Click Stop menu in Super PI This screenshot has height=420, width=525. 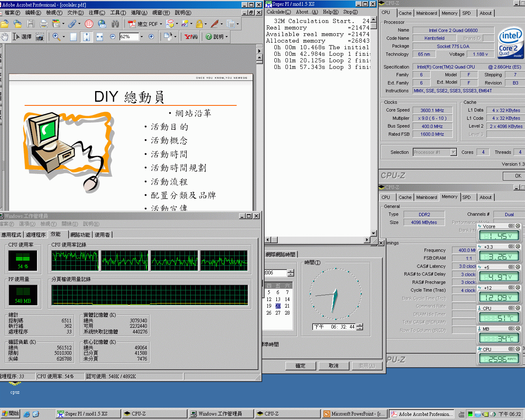click(350, 12)
